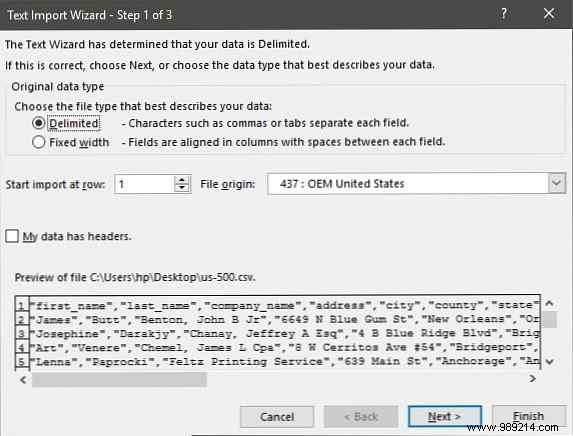This screenshot has width=573, height=436.
Task: Close the Text Import Wizard dialog
Action: pos(549,14)
